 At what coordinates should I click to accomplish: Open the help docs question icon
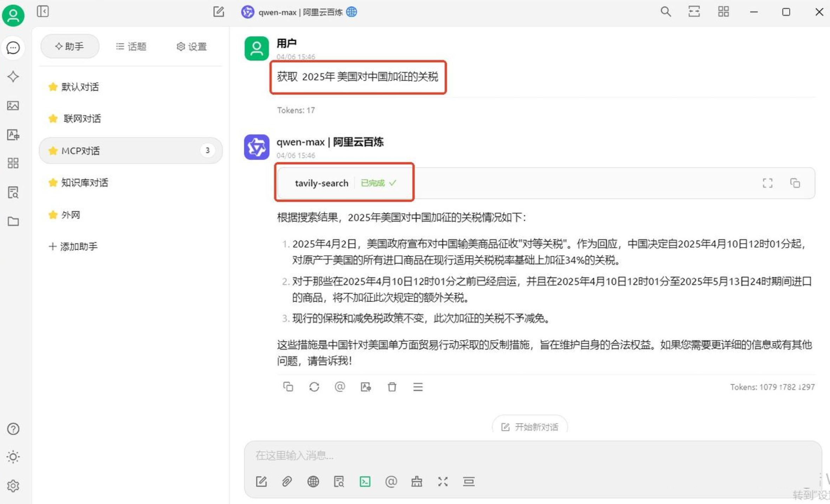tap(13, 429)
